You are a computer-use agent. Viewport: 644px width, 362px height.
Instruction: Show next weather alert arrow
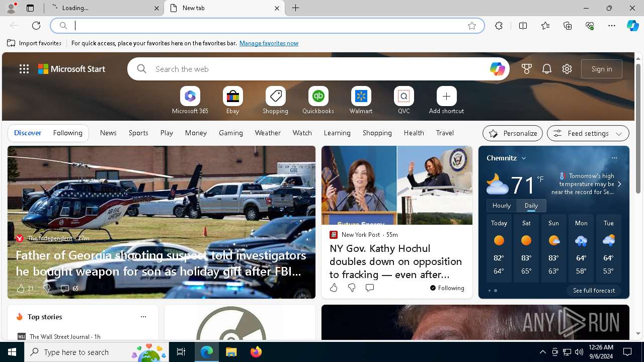(x=619, y=184)
